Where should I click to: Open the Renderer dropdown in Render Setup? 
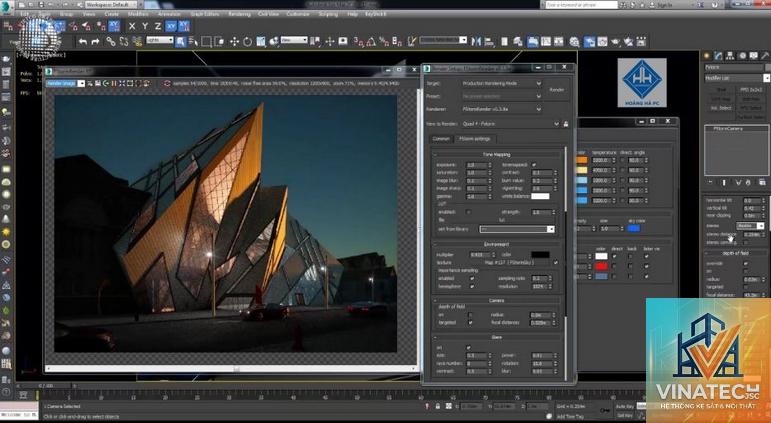(x=502, y=109)
